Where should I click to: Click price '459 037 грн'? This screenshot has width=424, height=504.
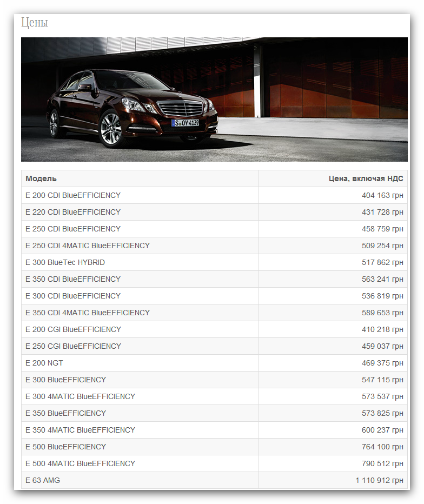click(x=382, y=346)
